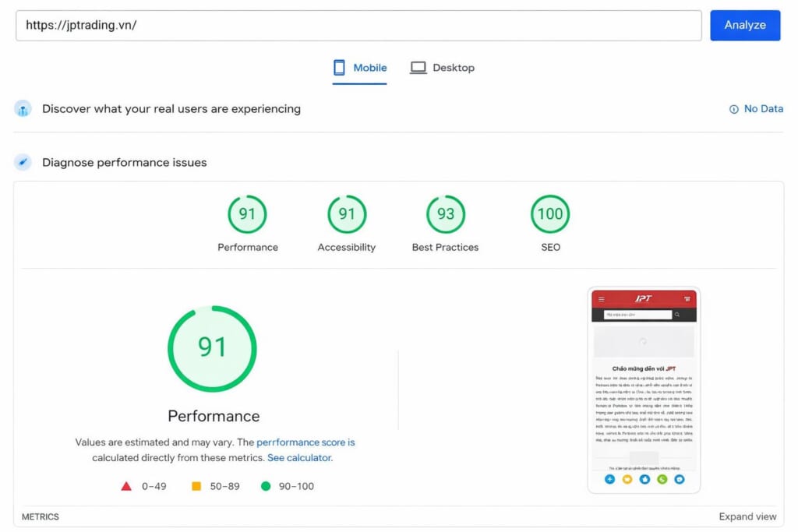Click the red triangle 0-49 legend icon
This screenshot has height=532, width=798.
[x=126, y=486]
